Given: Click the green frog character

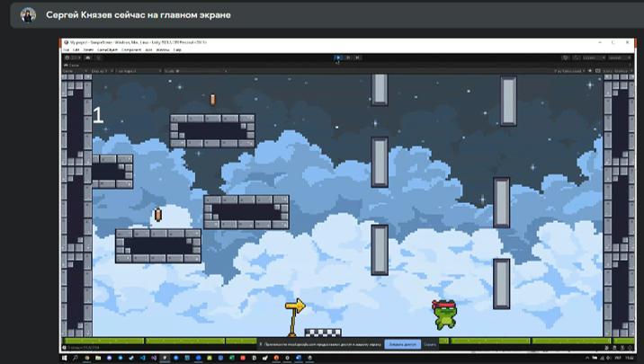Looking at the screenshot, I should 443,315.
